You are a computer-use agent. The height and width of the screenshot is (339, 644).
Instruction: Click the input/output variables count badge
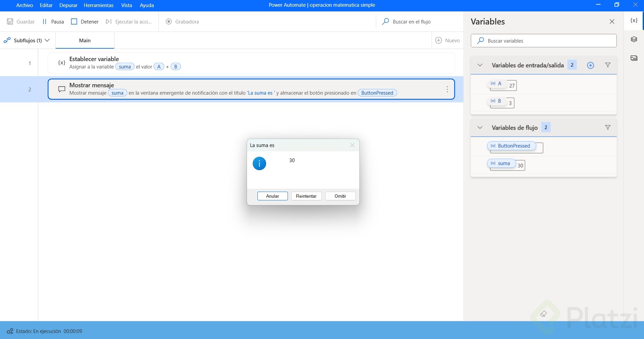[x=572, y=65]
